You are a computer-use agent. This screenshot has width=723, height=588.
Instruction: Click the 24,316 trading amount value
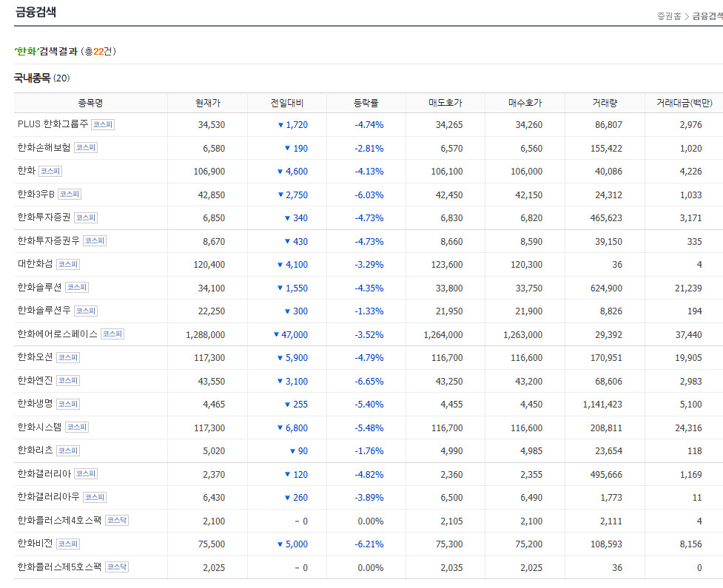(689, 428)
